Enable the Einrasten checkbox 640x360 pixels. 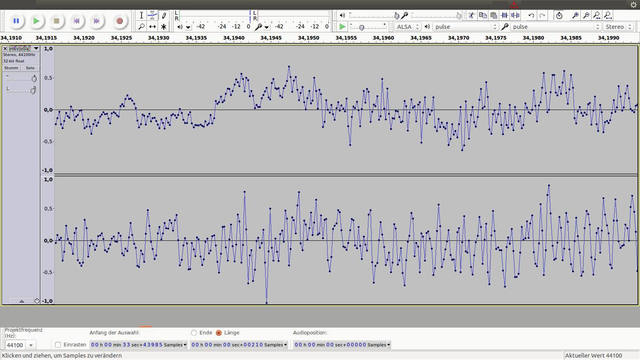[x=58, y=345]
